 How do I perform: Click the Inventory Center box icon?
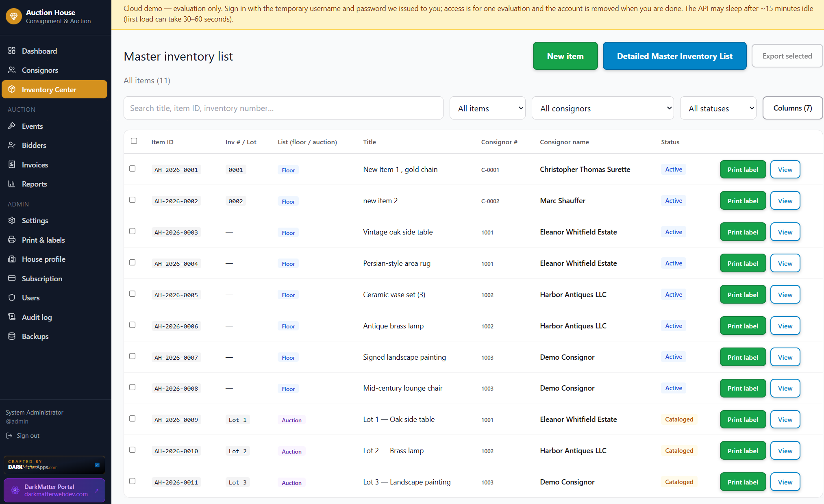coord(12,89)
